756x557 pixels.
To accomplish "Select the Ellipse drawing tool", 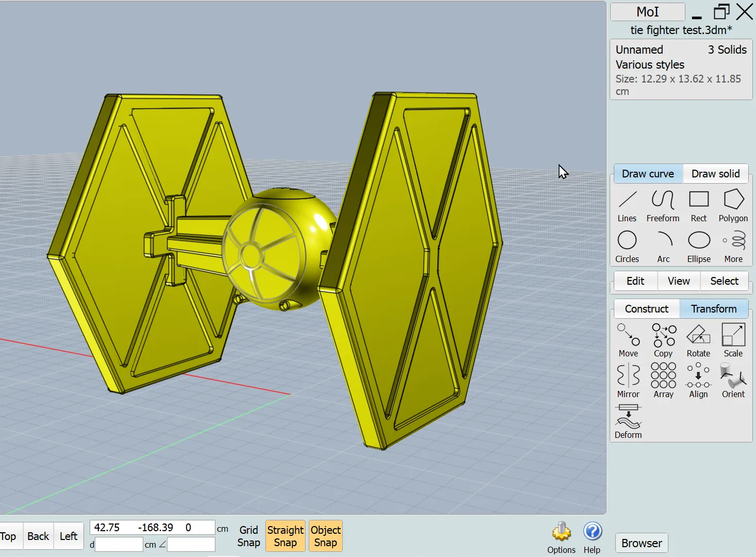I will pos(699,246).
